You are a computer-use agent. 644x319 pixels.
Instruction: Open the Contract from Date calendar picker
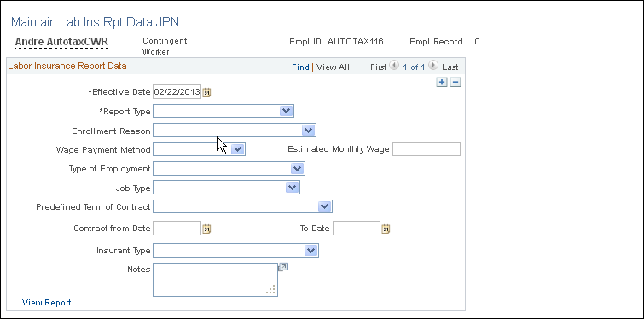coord(206,229)
